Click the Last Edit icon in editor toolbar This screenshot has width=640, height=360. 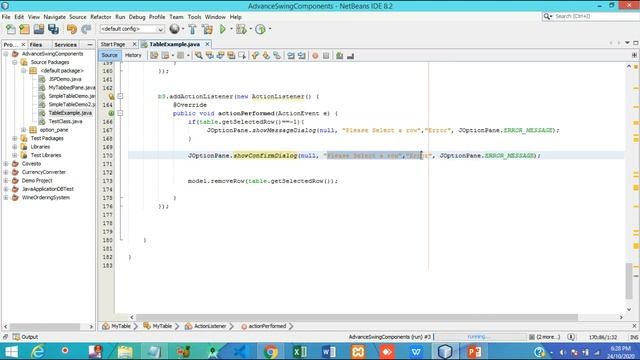(x=154, y=56)
